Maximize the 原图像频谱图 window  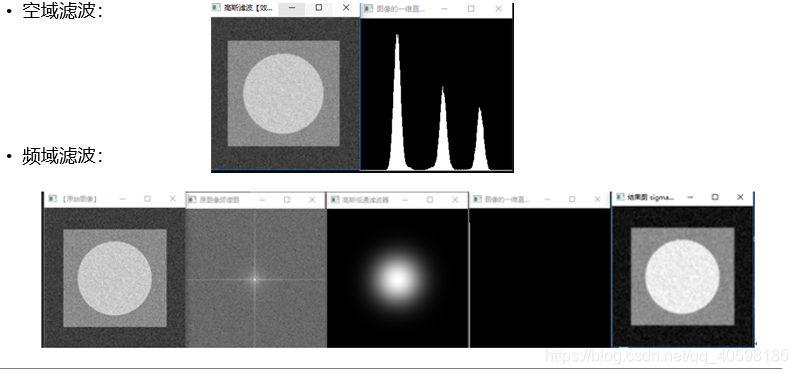287,200
